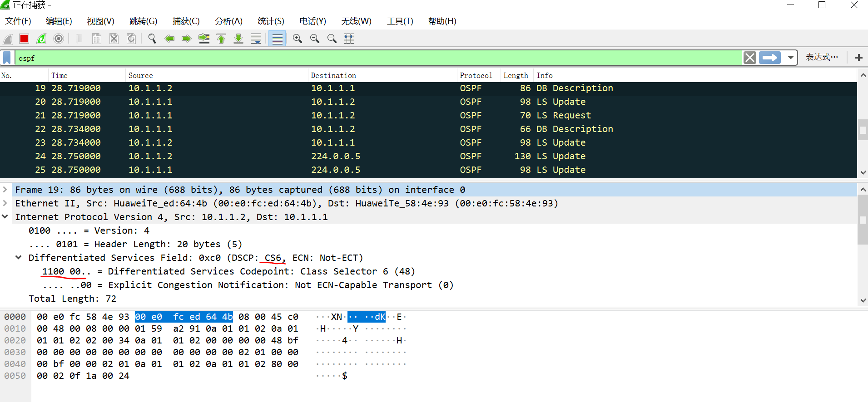Open the 视图(V) menu
The width and height of the screenshot is (868, 402).
coord(101,21)
